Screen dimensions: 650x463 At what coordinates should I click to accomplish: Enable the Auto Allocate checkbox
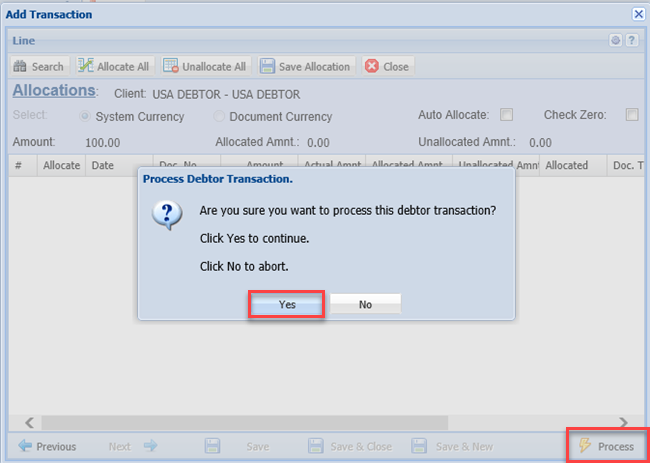[x=506, y=115]
